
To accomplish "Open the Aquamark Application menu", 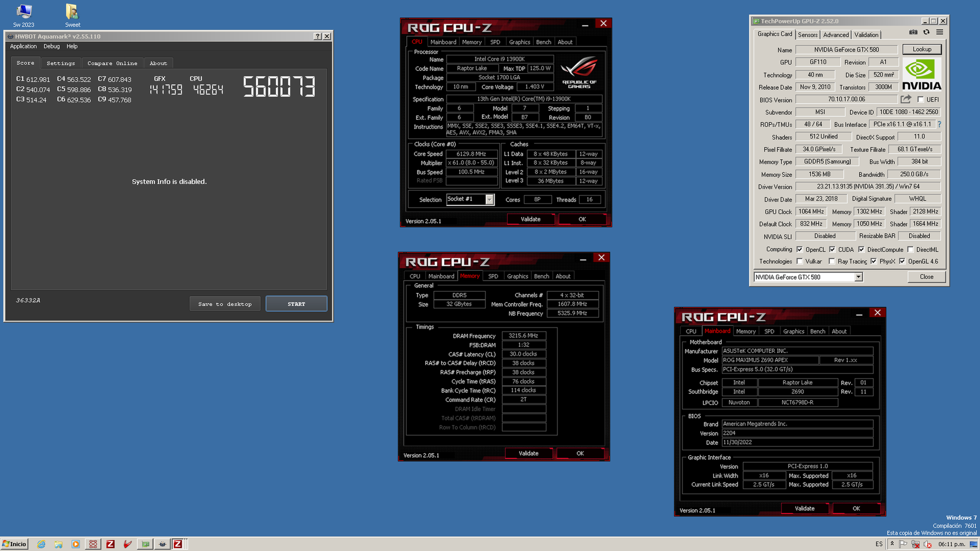I will 23,46.
